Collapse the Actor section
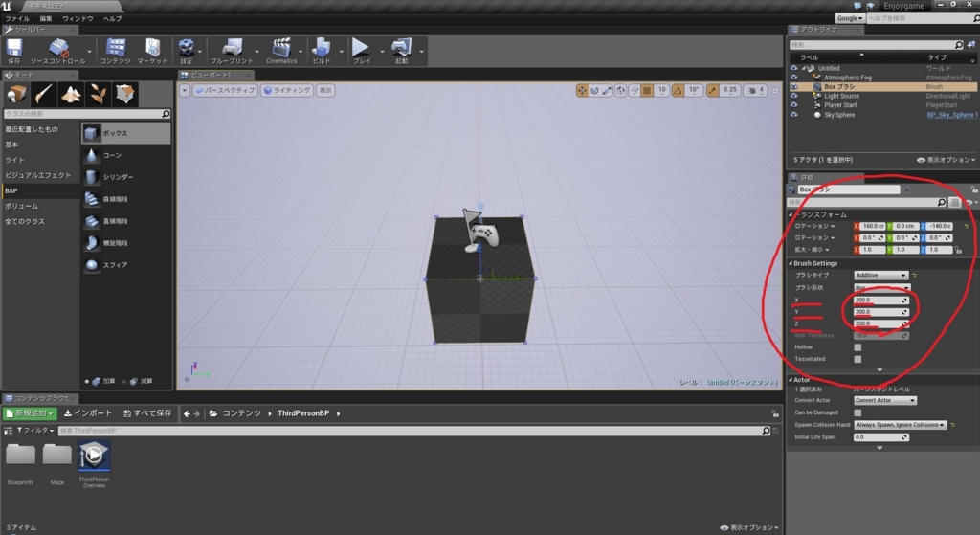 point(790,380)
